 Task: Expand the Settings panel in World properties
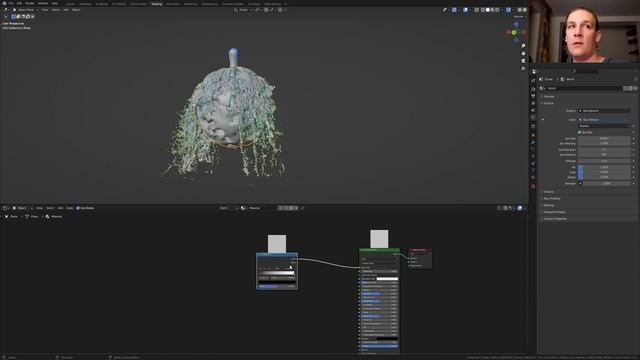(x=549, y=205)
